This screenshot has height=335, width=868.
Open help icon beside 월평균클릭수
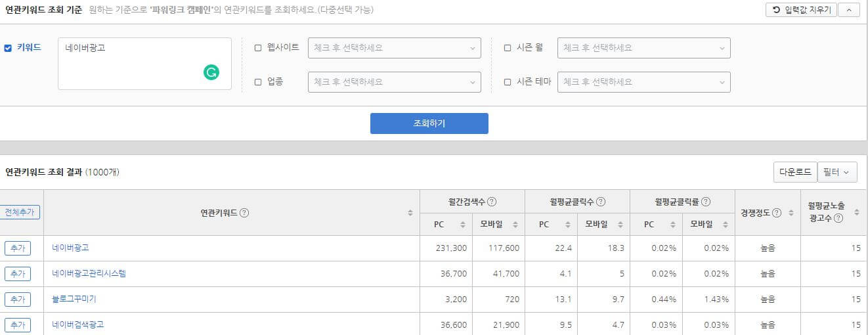point(601,202)
